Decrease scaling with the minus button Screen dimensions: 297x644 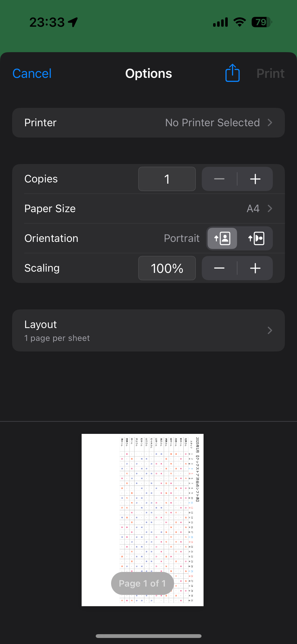219,268
